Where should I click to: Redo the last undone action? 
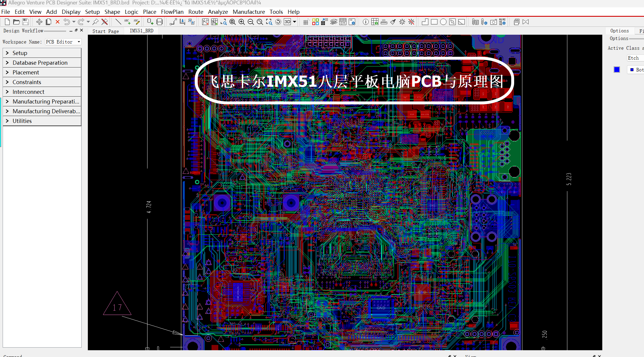(81, 22)
